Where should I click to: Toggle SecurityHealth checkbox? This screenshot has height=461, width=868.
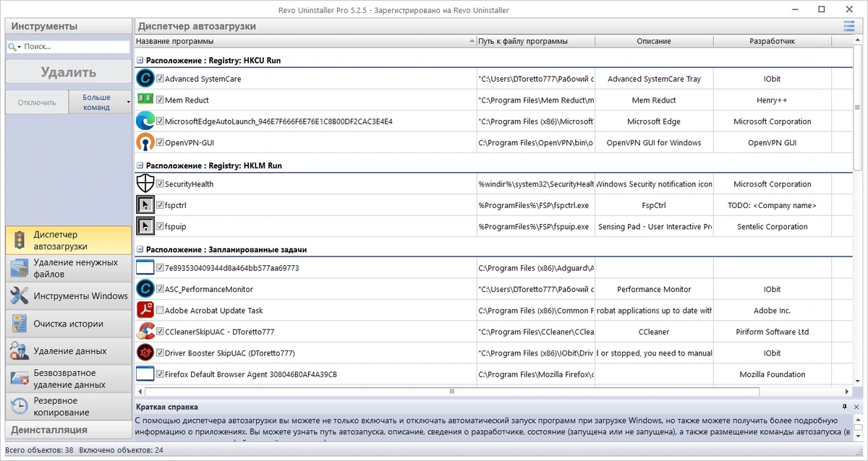[x=160, y=184]
